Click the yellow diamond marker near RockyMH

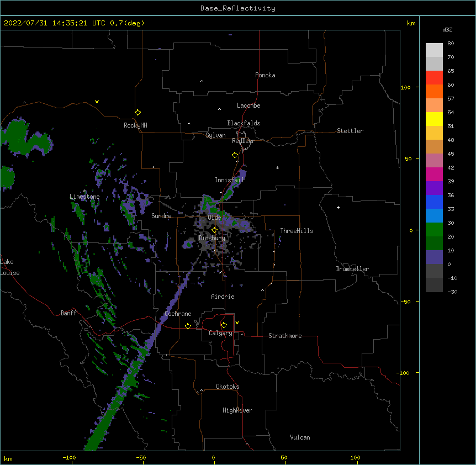tap(137, 113)
